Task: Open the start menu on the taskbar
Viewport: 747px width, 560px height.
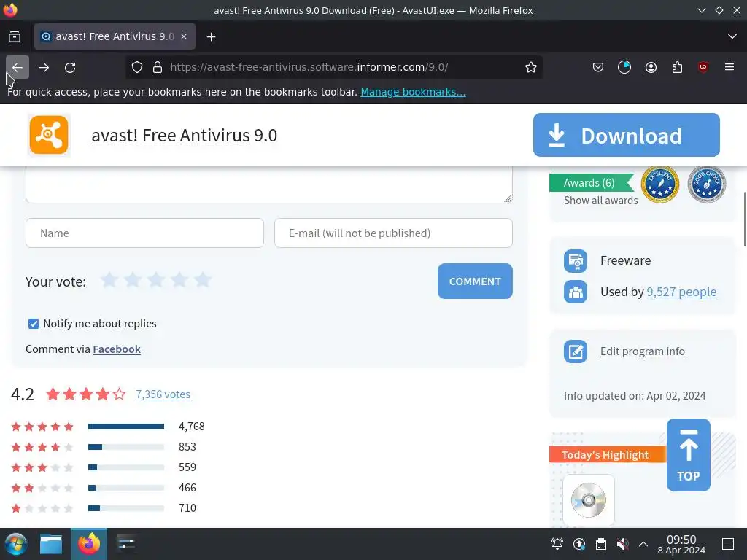Action: (16, 544)
